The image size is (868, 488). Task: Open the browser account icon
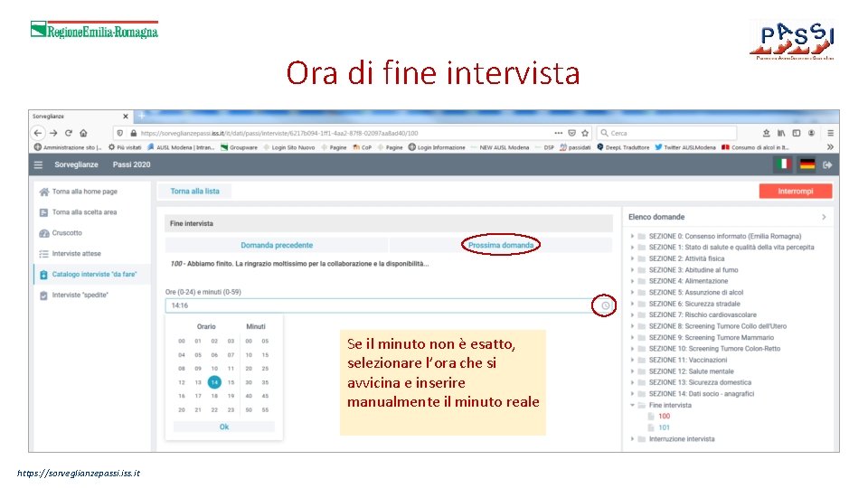coord(811,133)
